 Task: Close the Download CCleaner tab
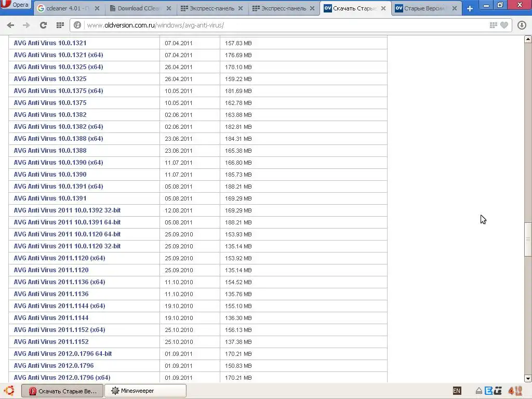(x=169, y=8)
